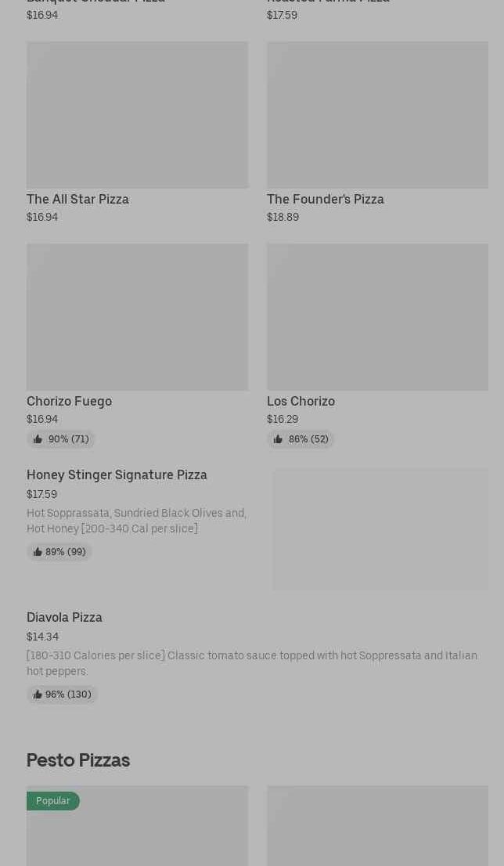Open Honey Stinger Signature Pizza image
This screenshot has width=504, height=866.
coord(380,529)
